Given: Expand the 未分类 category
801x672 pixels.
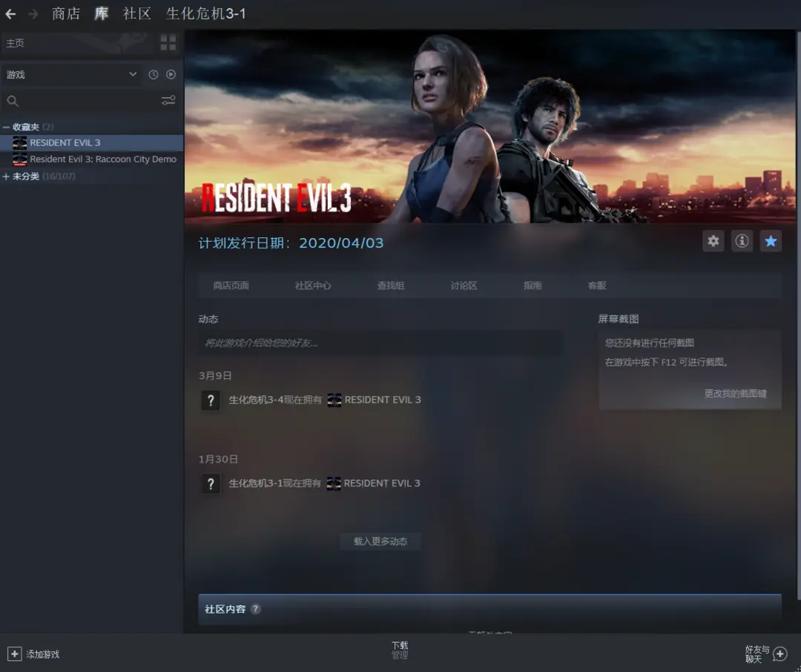Looking at the screenshot, I should coord(6,177).
